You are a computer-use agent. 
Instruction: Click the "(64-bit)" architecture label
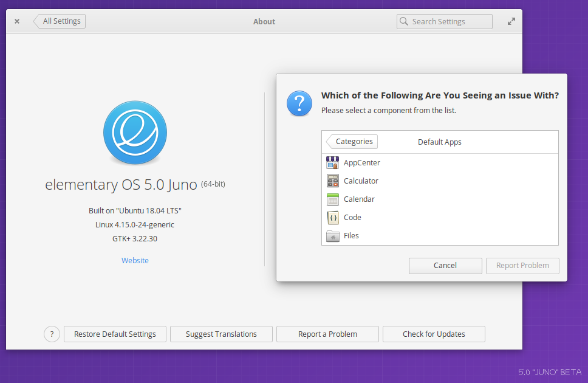[x=213, y=184]
